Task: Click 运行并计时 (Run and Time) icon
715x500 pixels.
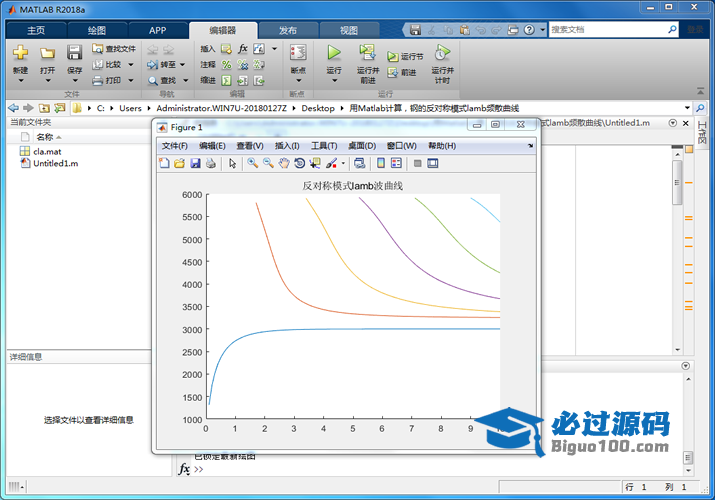Action: pos(442,52)
